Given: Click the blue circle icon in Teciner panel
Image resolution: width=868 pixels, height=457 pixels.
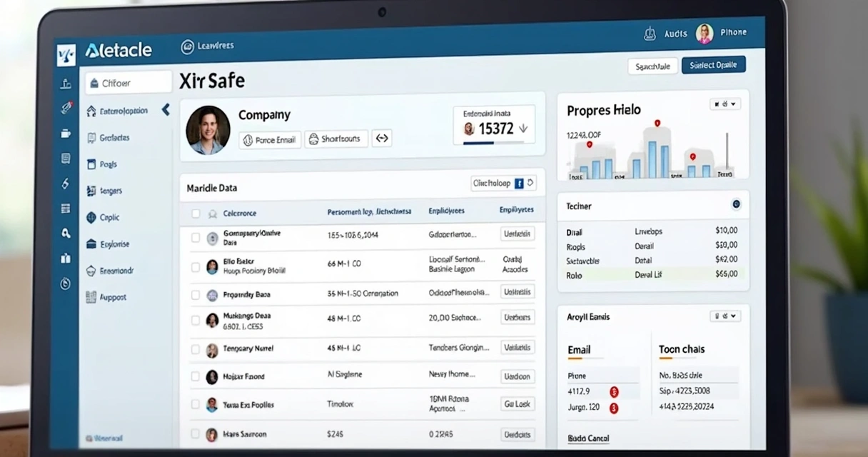Looking at the screenshot, I should (736, 204).
